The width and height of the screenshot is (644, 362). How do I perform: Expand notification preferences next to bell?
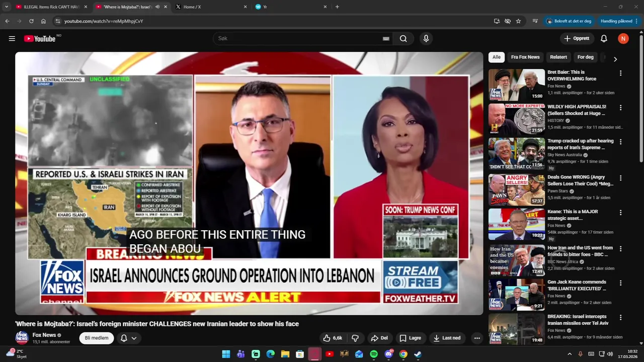(x=134, y=338)
